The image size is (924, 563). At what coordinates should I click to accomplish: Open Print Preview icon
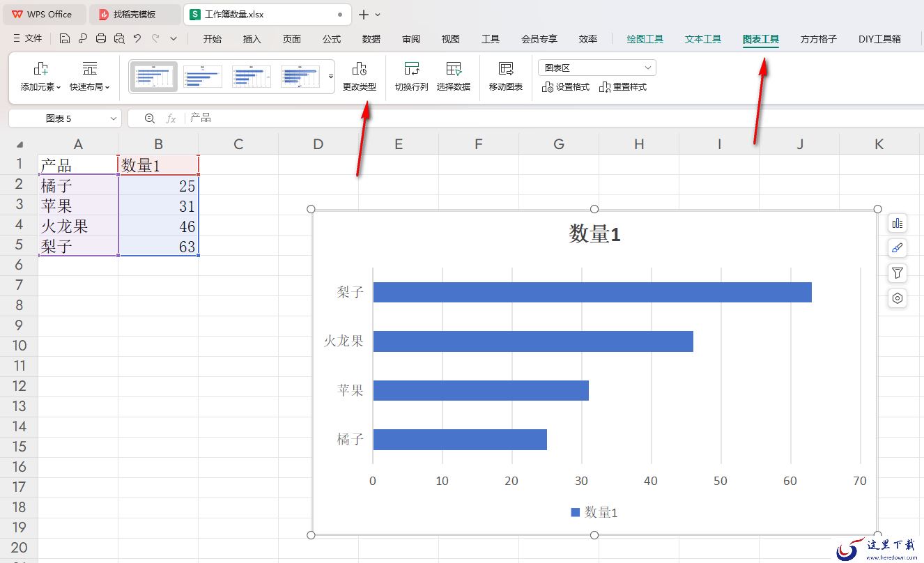119,39
